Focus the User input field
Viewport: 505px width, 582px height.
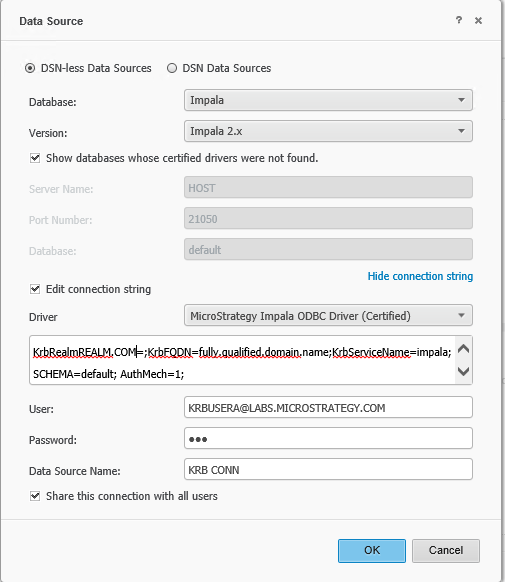328,407
